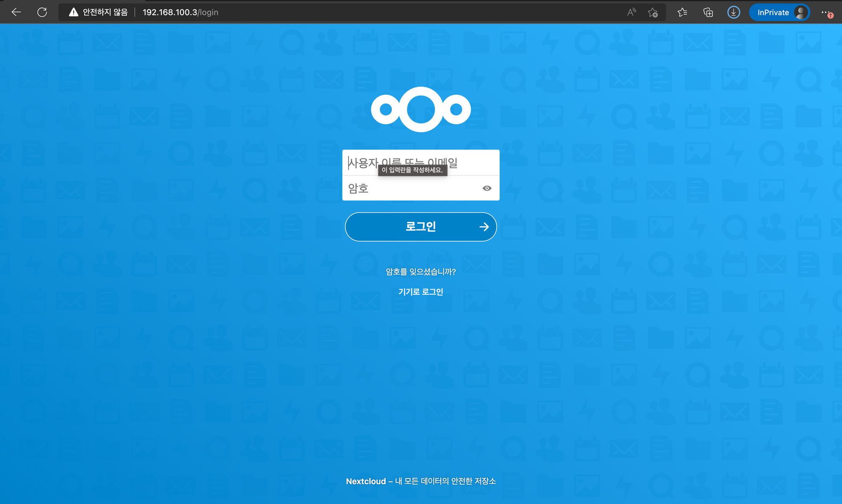This screenshot has width=842, height=504.
Task: Go back with the browser back arrow
Action: [16, 12]
